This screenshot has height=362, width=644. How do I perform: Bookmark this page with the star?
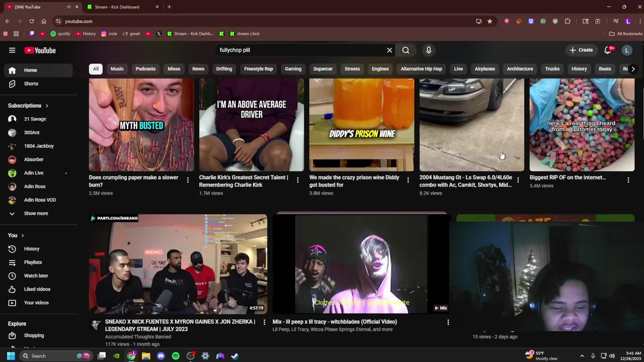[490, 21]
